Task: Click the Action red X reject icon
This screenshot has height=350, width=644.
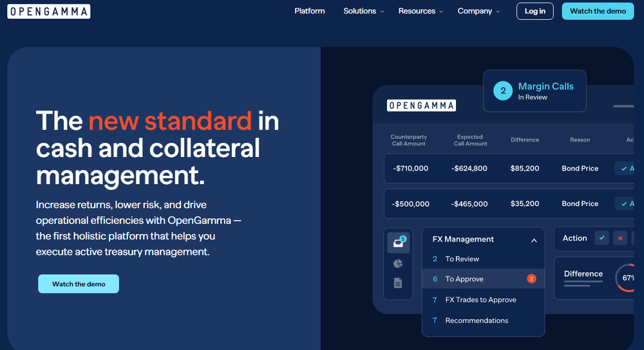Action: (x=620, y=238)
